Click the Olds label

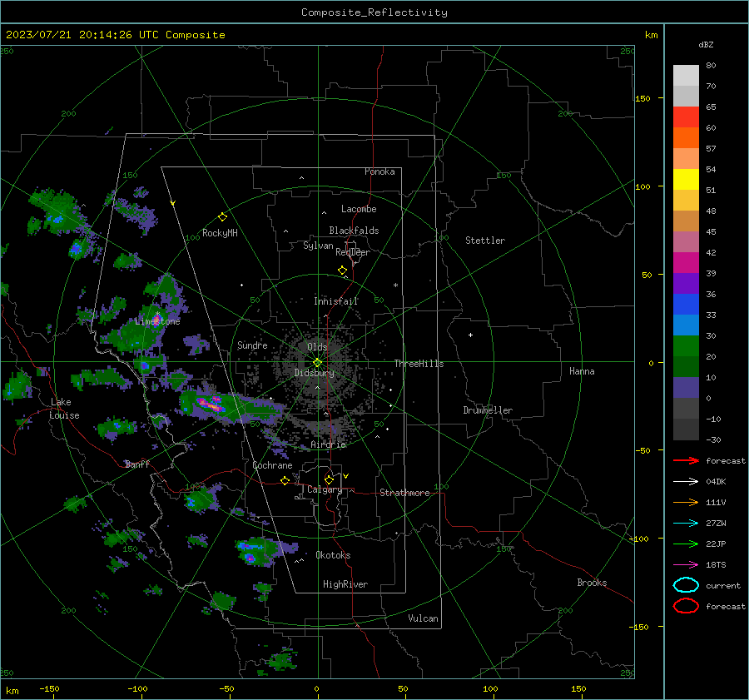coord(317,347)
